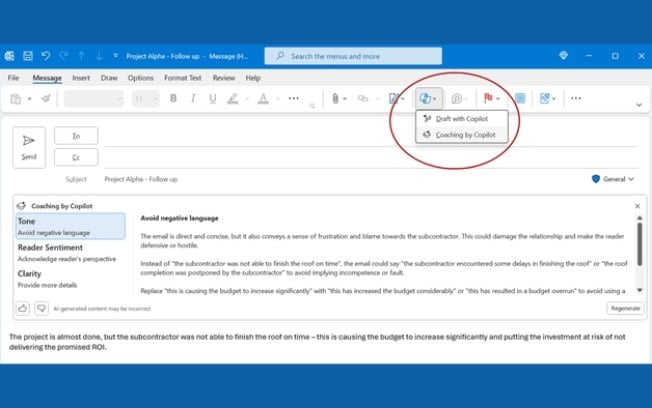The image size is (652, 408).
Task: Select the Tone coaching category
Action: pos(70,226)
